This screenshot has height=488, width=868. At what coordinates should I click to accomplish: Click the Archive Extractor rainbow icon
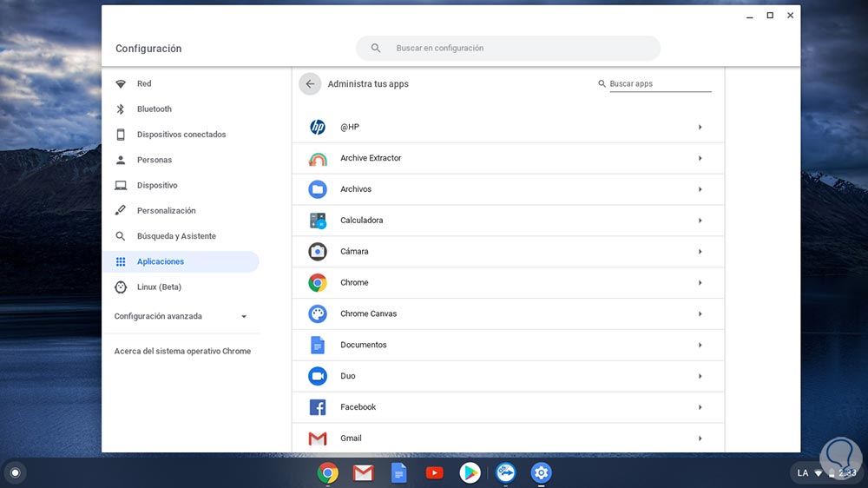pos(317,158)
